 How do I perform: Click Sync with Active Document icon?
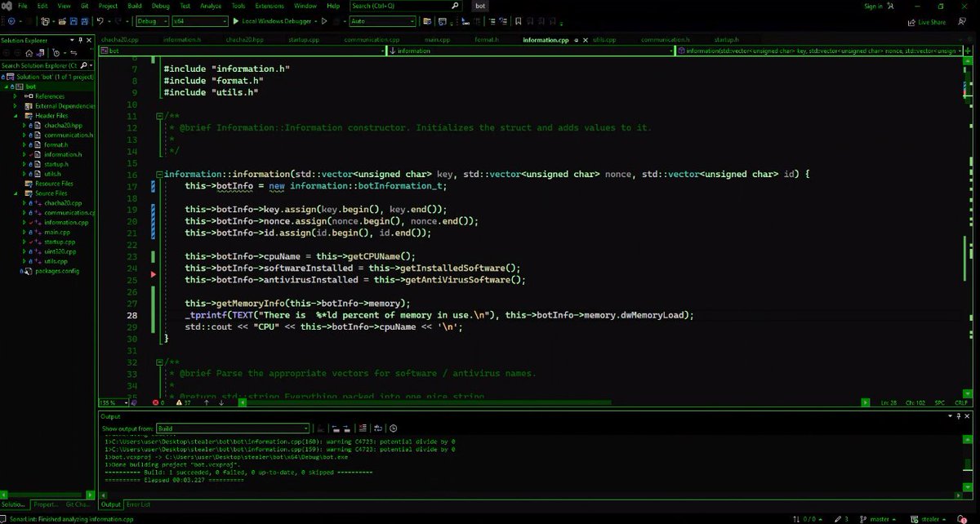click(73, 53)
